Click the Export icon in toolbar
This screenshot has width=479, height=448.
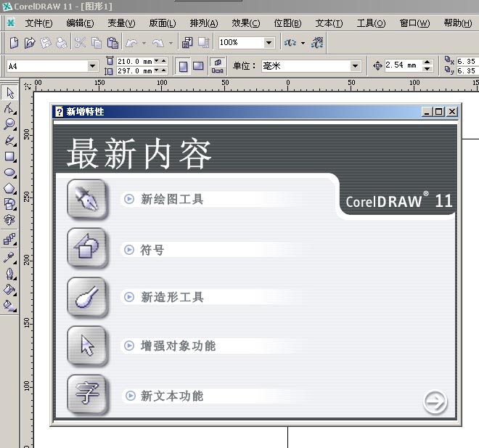pos(203,43)
